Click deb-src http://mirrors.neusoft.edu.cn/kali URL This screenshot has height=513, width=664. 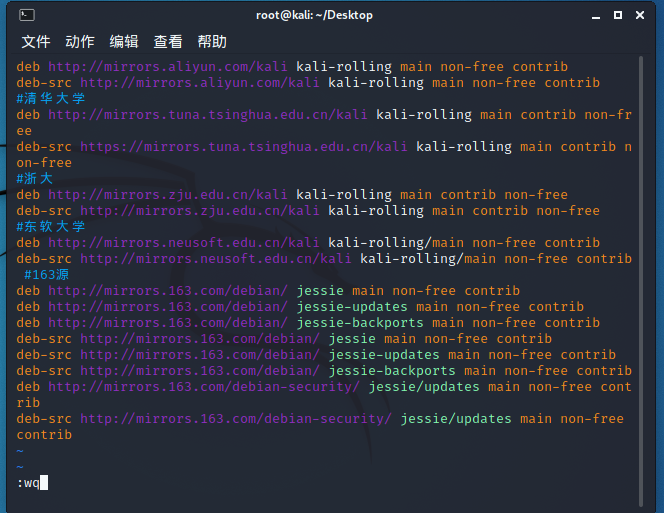click(216, 259)
